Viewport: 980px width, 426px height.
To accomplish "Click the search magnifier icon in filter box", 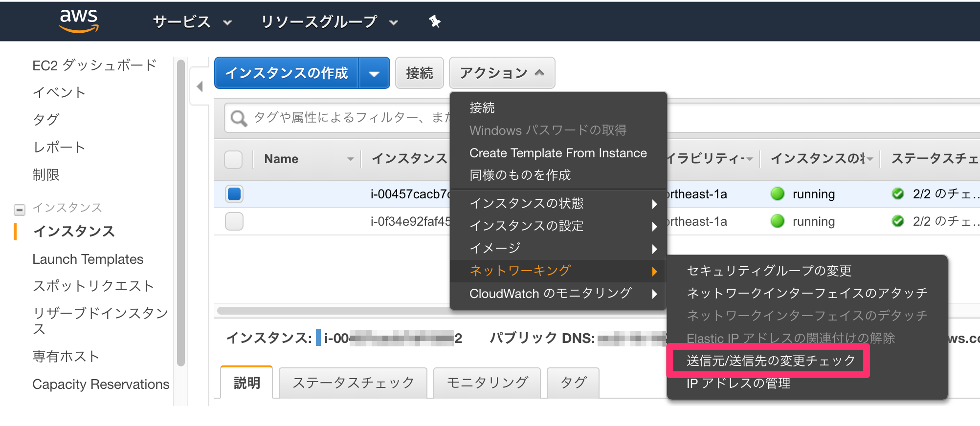I will click(x=239, y=118).
